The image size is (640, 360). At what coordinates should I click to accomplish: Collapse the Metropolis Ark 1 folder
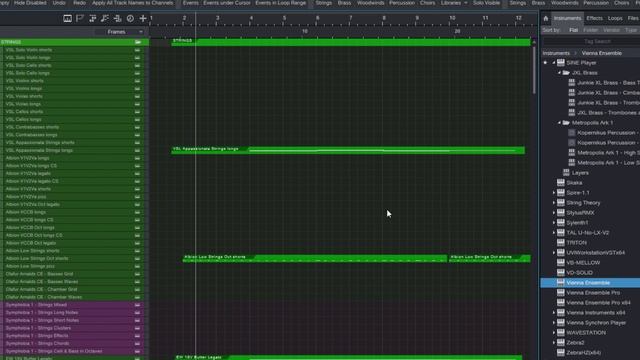point(559,123)
